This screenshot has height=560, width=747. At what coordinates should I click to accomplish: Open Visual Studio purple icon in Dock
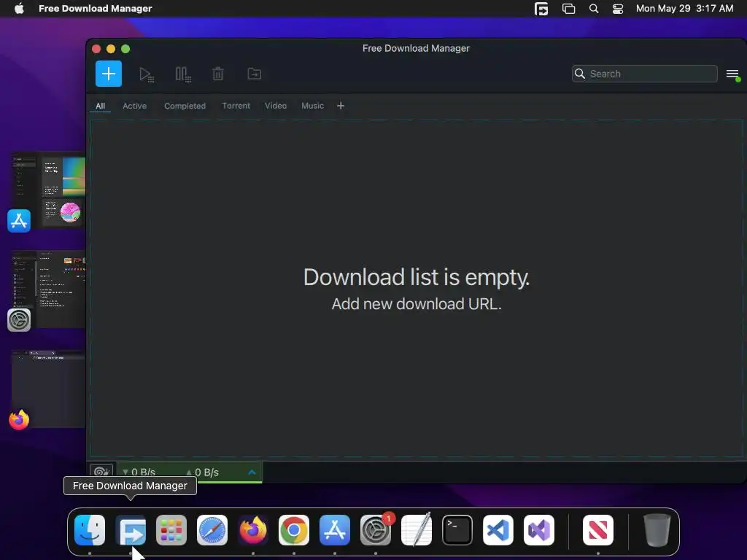(x=539, y=530)
